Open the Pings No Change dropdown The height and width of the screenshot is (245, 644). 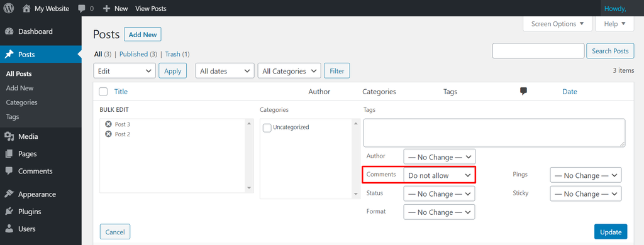click(586, 175)
